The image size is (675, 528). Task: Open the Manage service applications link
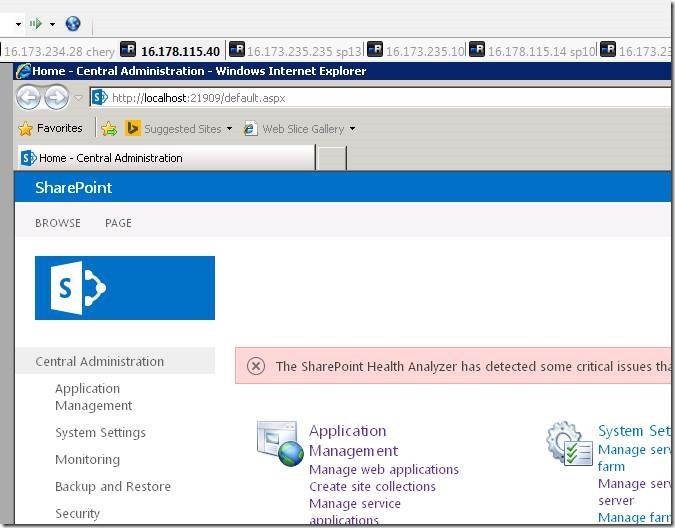click(355, 511)
